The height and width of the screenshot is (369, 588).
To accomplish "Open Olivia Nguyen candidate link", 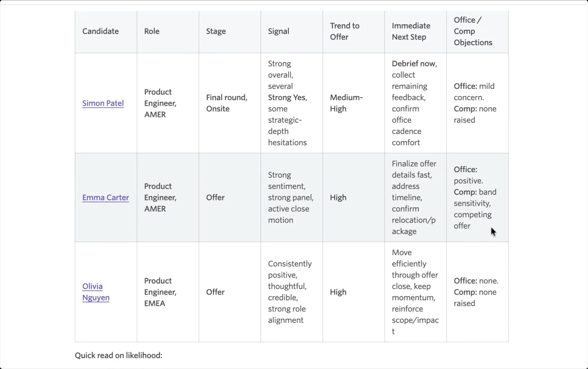I will [x=96, y=292].
